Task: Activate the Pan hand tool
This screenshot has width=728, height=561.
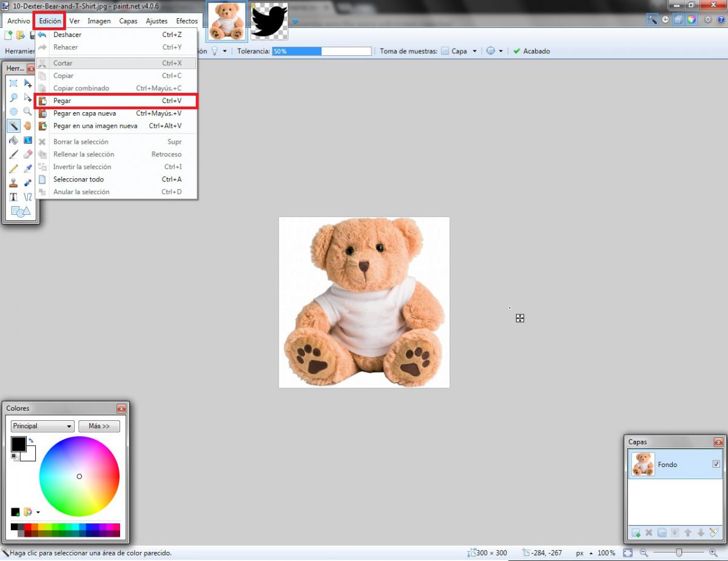Action: pos(28,126)
